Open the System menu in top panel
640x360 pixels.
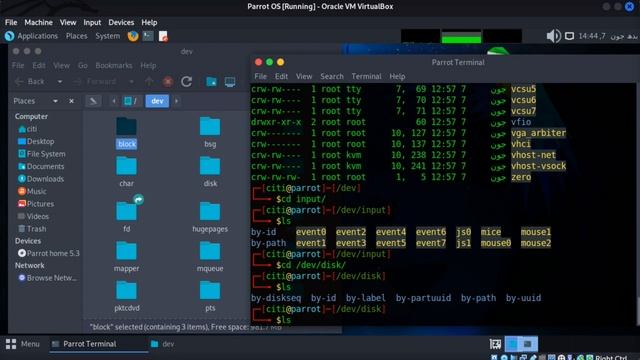(x=107, y=36)
